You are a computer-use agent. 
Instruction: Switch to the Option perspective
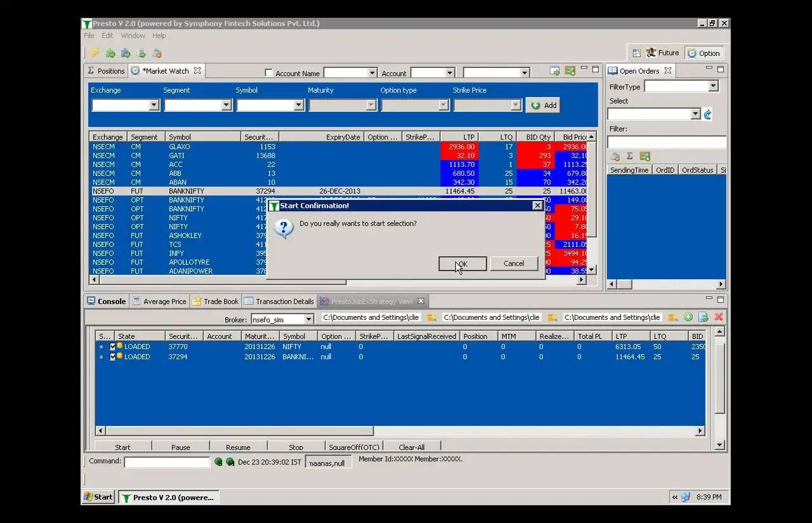pos(704,53)
